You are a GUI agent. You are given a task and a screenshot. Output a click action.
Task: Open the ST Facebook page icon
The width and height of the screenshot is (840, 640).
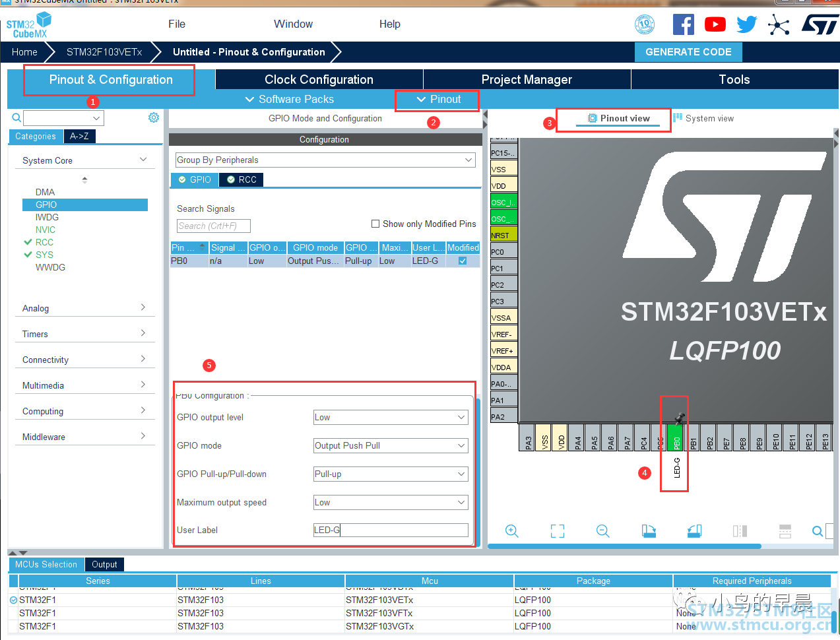point(683,24)
